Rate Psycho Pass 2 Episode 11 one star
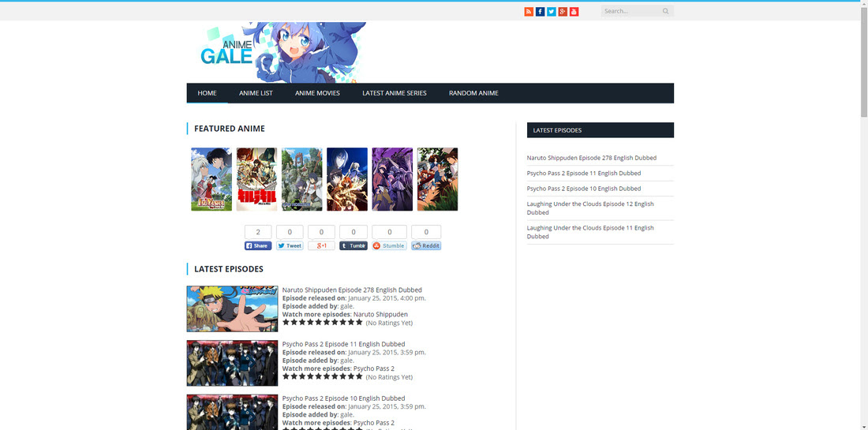 point(286,376)
